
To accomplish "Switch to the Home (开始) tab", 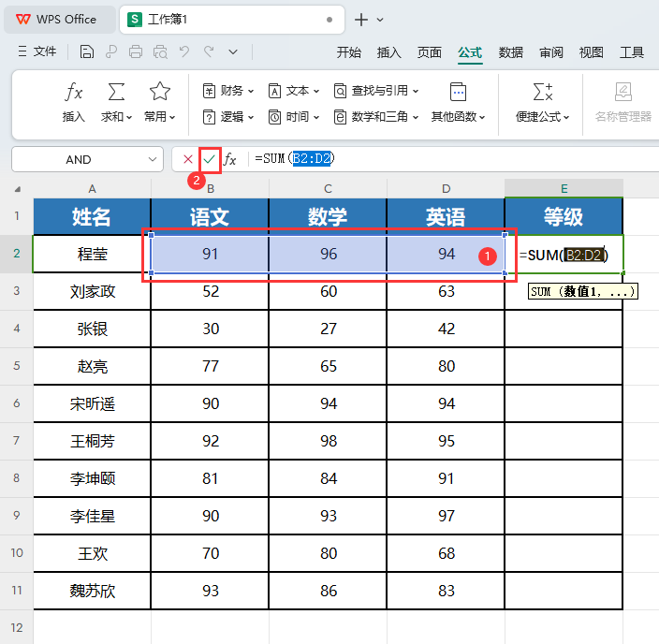I will click(x=348, y=52).
